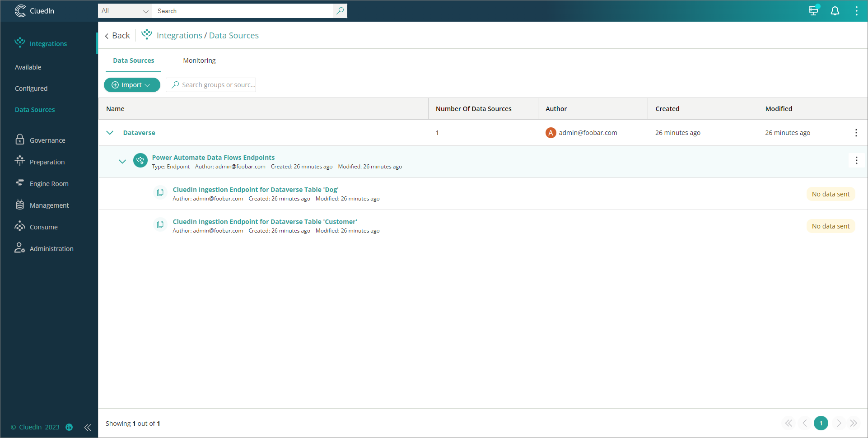Collapse Power Automate Data Flows Endpoints group
The width and height of the screenshot is (868, 438).
click(122, 161)
